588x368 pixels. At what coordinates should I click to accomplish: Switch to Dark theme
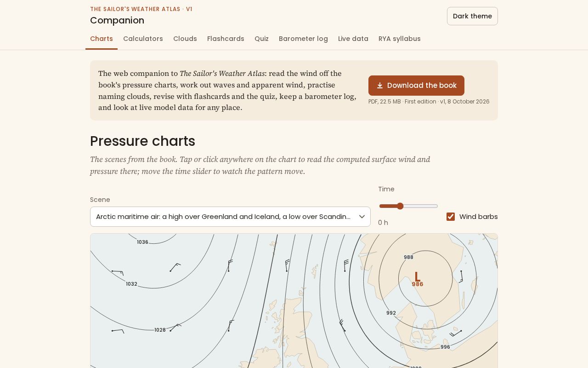[472, 16]
